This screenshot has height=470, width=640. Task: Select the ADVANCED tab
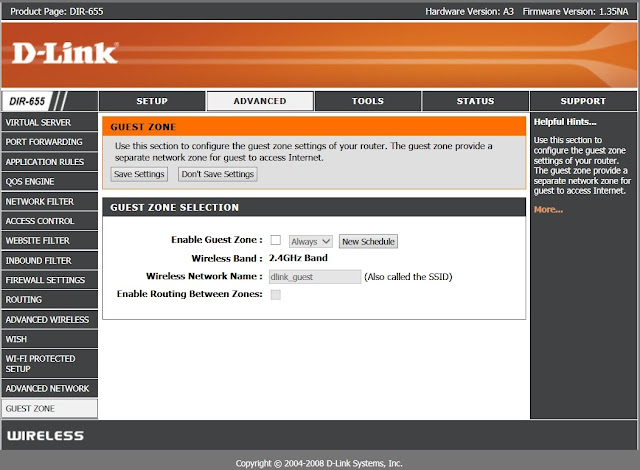point(260,101)
